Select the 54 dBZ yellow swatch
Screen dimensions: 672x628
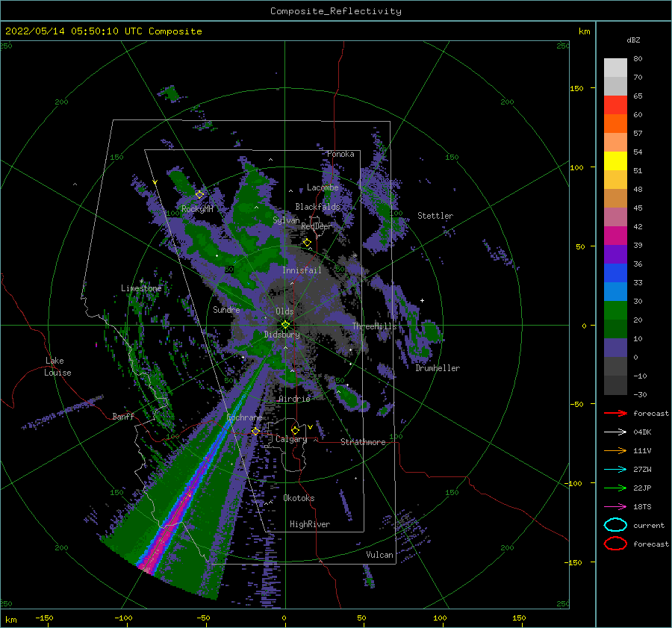point(615,161)
